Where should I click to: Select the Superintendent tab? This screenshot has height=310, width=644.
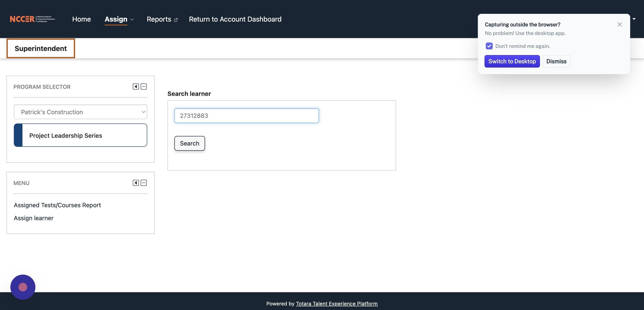pyautogui.click(x=41, y=49)
